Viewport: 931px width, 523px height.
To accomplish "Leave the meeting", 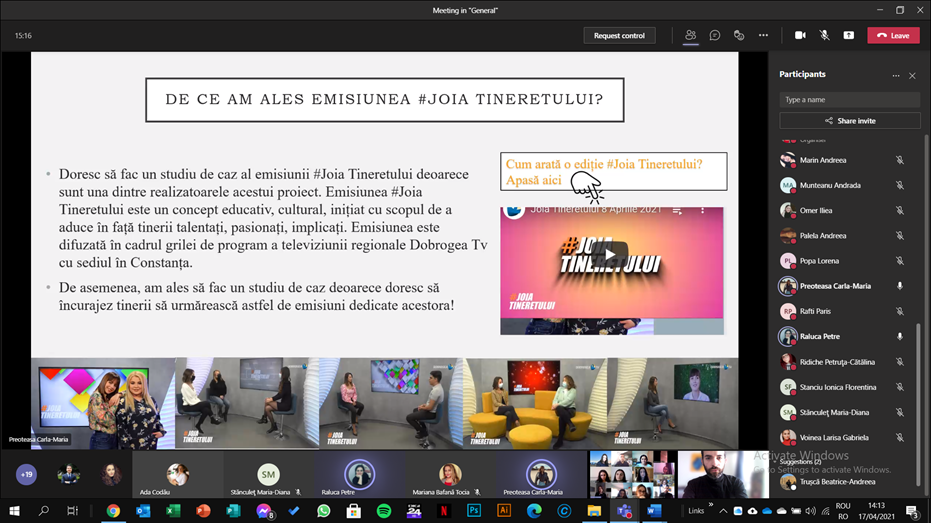I will pos(893,35).
